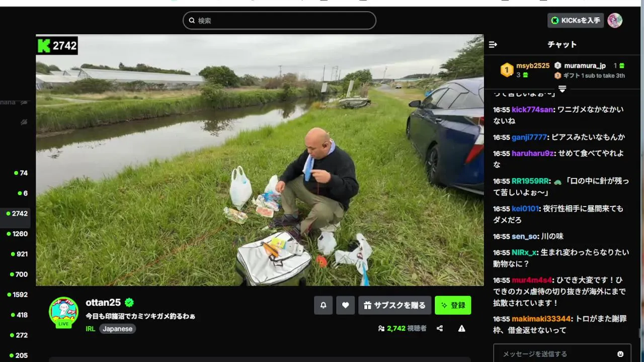Click the verified badge beside ottan25
644x362 pixels.
[129, 303]
